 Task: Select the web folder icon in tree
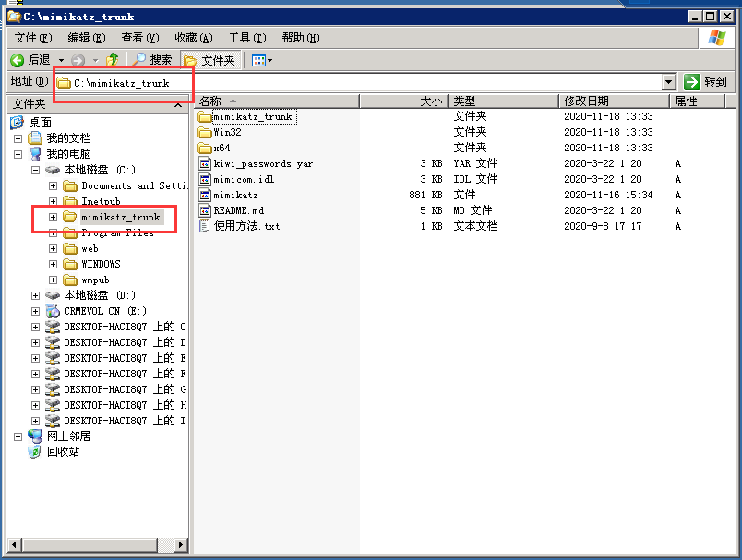point(70,249)
